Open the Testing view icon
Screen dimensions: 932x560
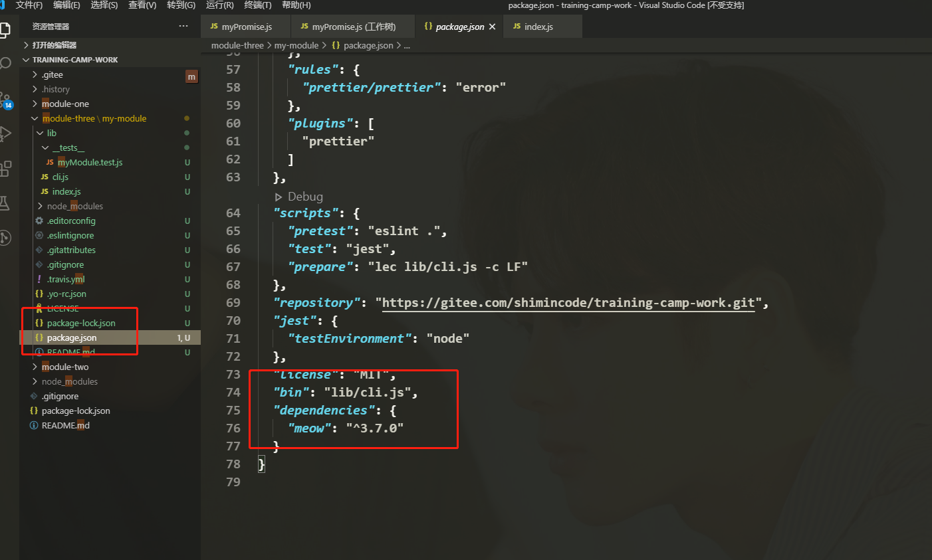[x=6, y=203]
